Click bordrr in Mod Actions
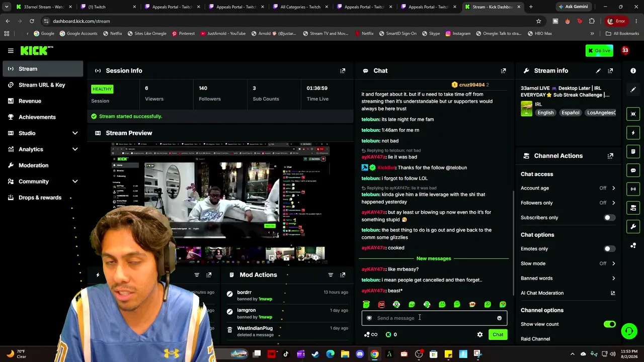This screenshot has height=362, width=644. (x=244, y=293)
